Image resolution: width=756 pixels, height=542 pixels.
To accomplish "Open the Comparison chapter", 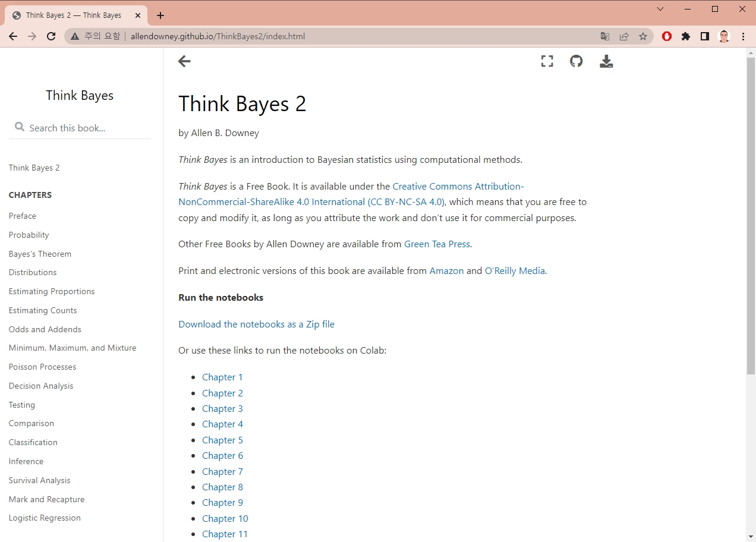I will [31, 423].
